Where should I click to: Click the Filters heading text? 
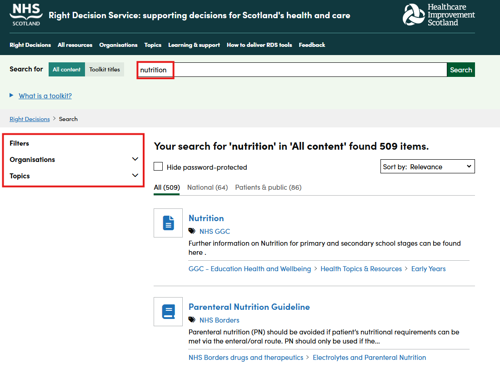pyautogui.click(x=19, y=143)
